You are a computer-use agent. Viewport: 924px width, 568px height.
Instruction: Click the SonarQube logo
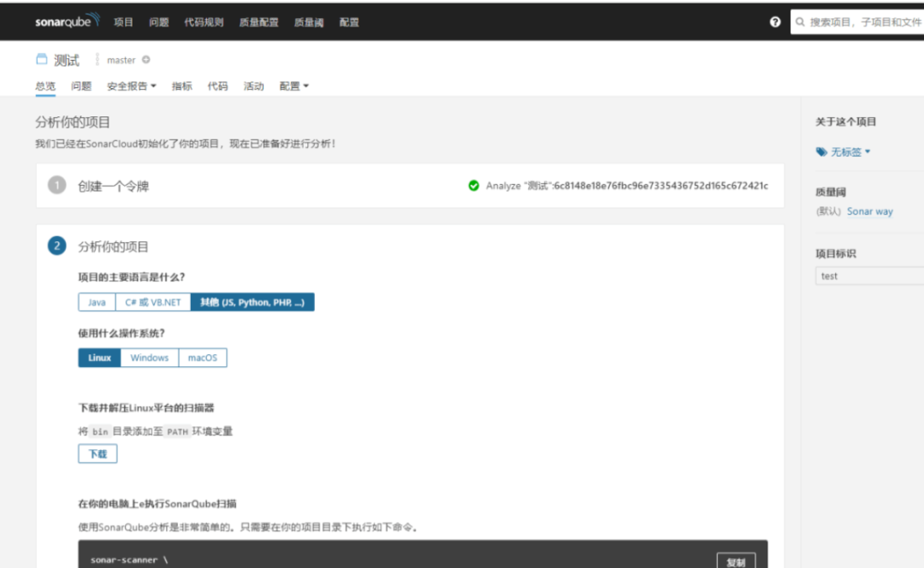coord(68,21)
